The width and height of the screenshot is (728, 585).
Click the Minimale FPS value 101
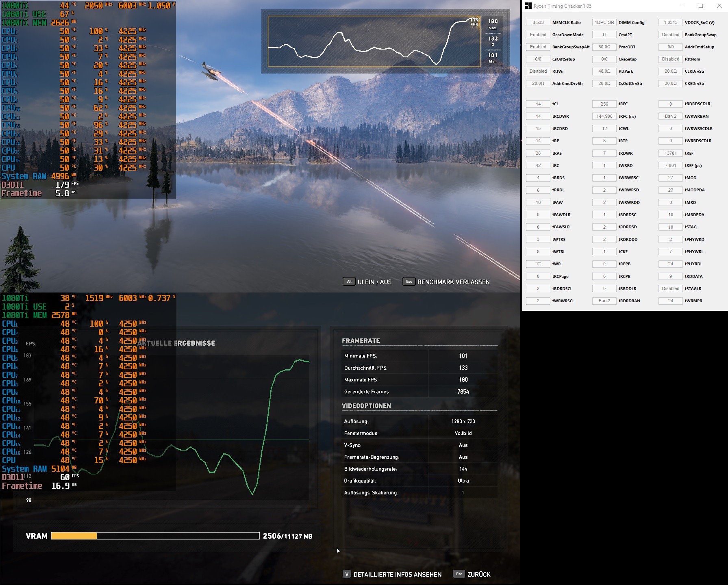(463, 356)
